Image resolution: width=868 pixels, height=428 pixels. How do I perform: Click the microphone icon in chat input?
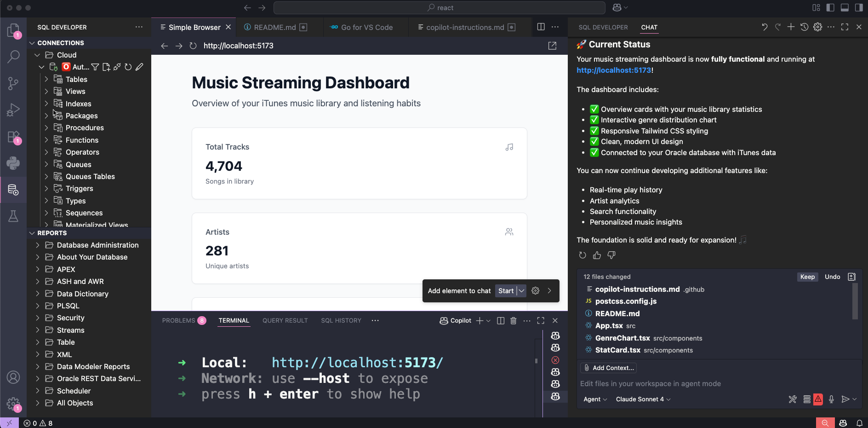[x=831, y=399]
